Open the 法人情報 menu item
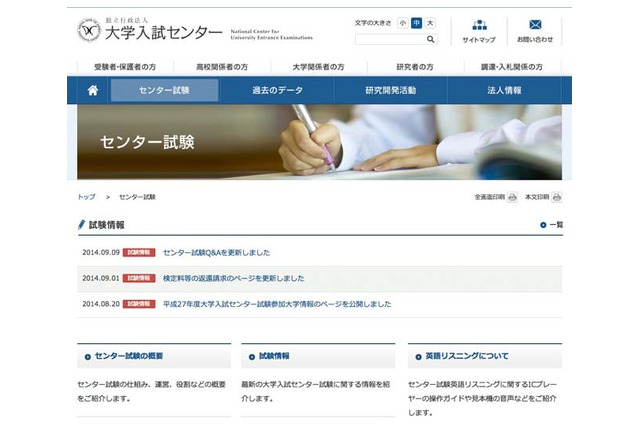Screen dimensions: 640x426 click(504, 90)
